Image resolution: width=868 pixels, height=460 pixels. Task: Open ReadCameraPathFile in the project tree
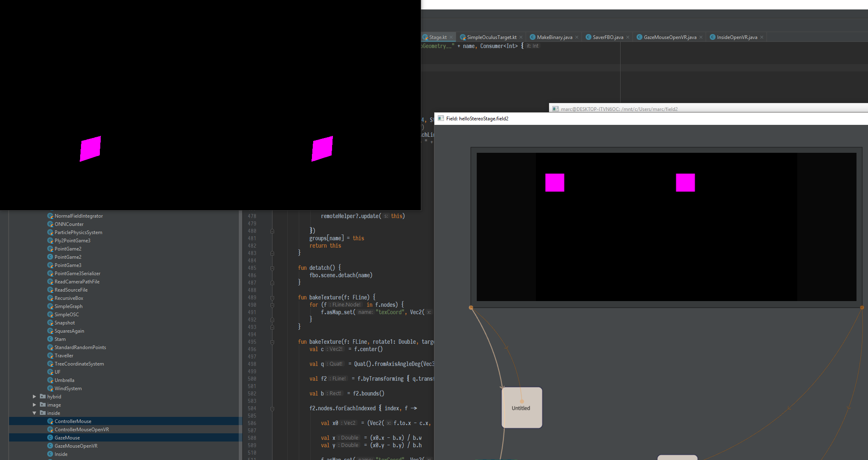[77, 282]
